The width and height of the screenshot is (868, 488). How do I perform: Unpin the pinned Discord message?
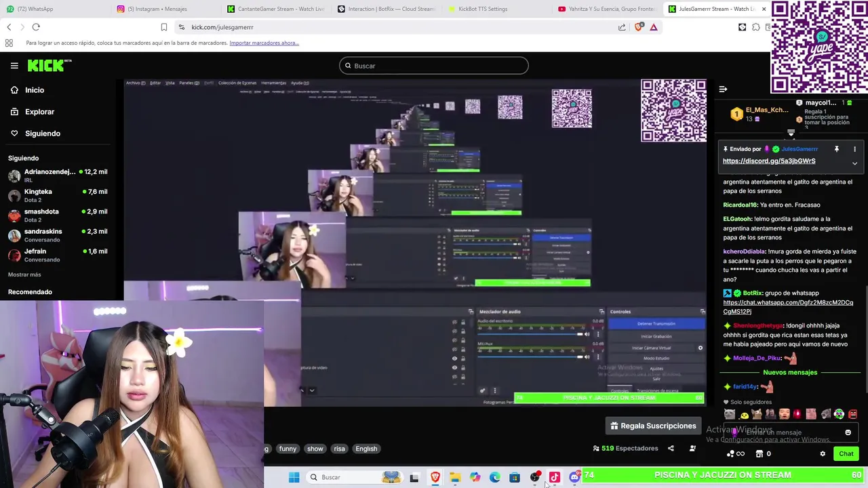836,149
